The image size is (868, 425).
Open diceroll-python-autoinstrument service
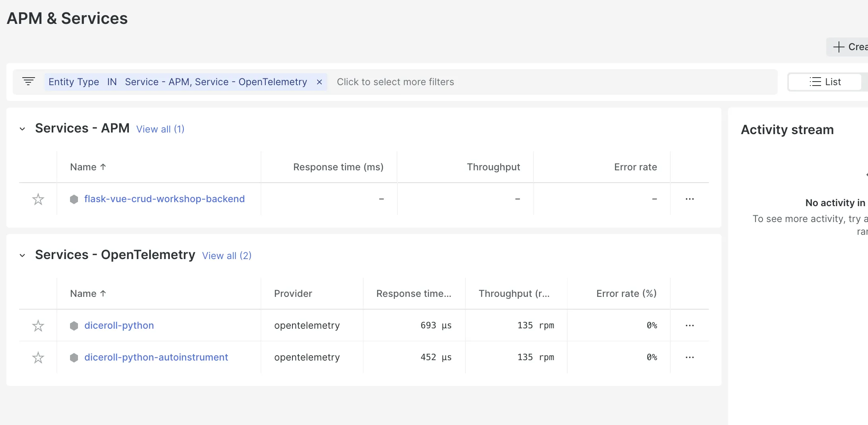click(156, 357)
